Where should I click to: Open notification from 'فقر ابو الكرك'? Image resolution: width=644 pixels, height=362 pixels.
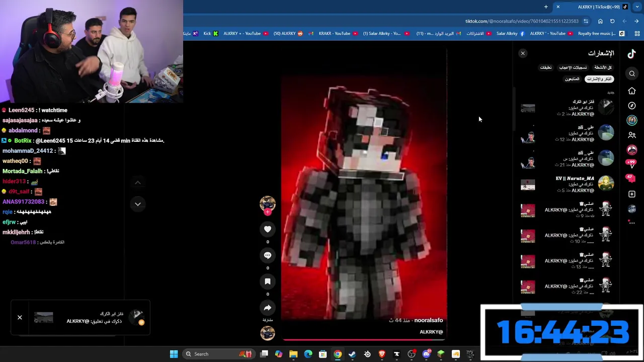(x=568, y=108)
